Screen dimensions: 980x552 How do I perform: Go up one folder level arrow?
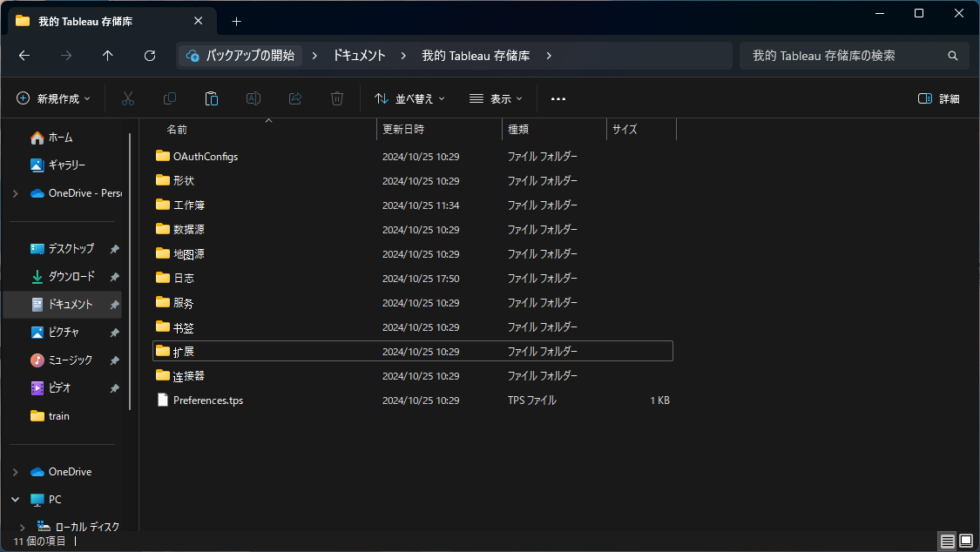pyautogui.click(x=107, y=56)
